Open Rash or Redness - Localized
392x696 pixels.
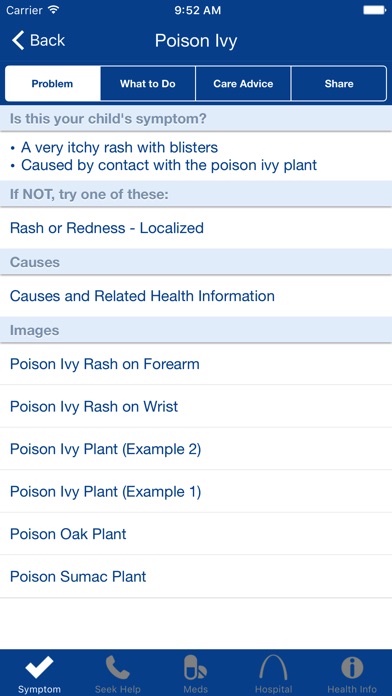196,228
